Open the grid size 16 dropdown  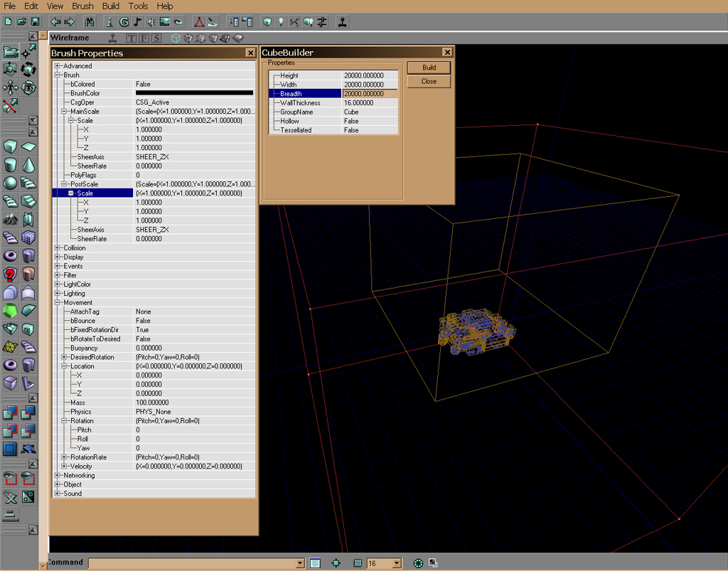[x=396, y=563]
